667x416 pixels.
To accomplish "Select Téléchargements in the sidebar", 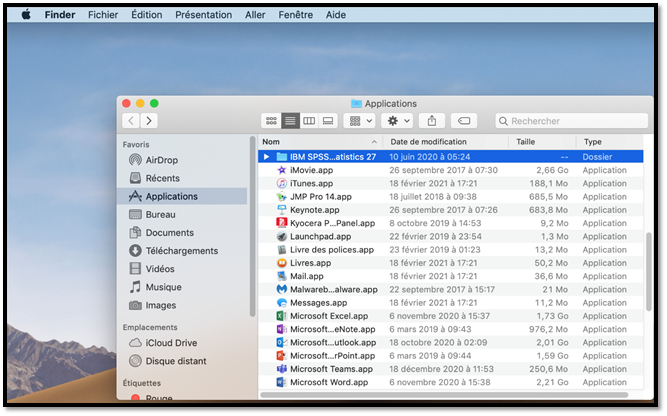I will [x=181, y=251].
